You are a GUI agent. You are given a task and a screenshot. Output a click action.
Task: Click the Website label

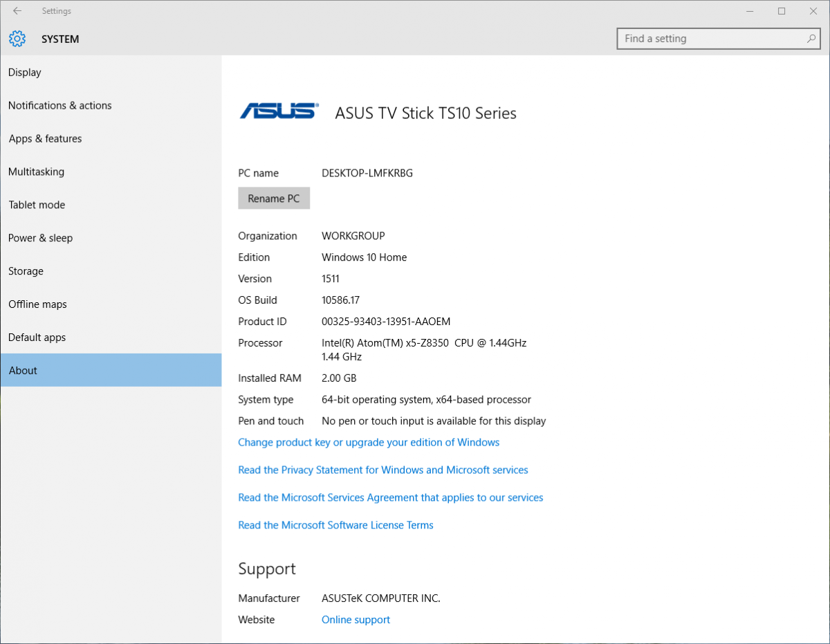[256, 620]
